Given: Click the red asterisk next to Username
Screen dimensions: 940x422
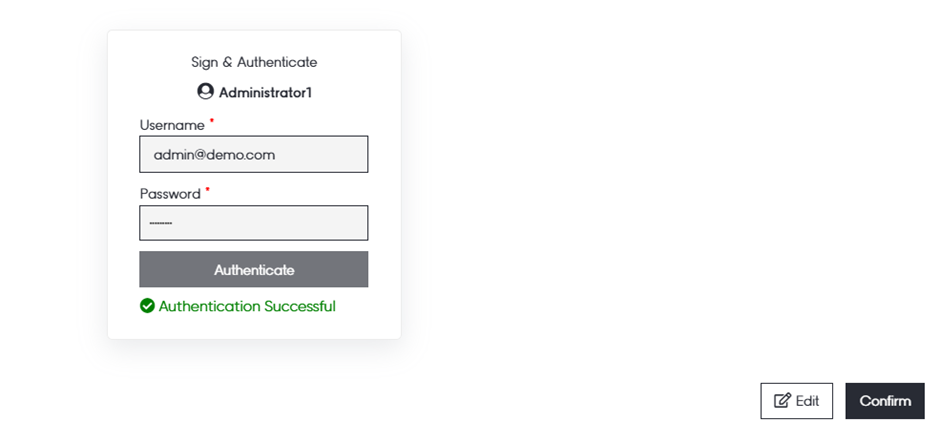Looking at the screenshot, I should [212, 121].
